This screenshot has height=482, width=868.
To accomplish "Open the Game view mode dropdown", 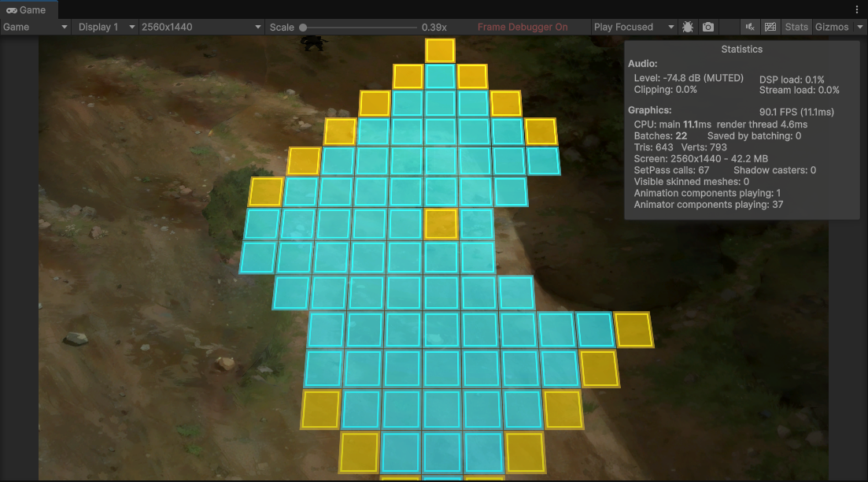I will tap(35, 27).
